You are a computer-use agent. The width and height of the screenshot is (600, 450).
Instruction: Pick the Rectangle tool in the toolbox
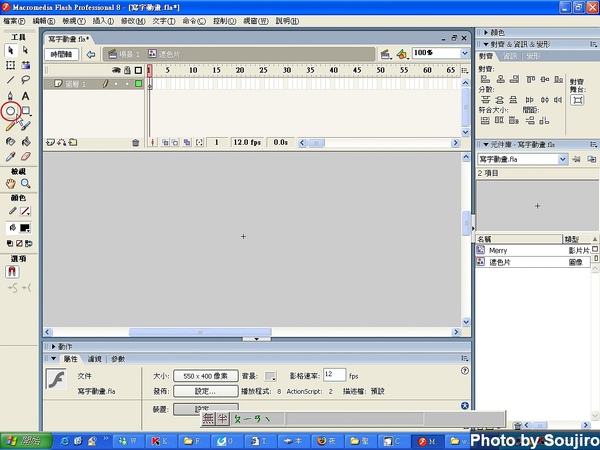26,111
